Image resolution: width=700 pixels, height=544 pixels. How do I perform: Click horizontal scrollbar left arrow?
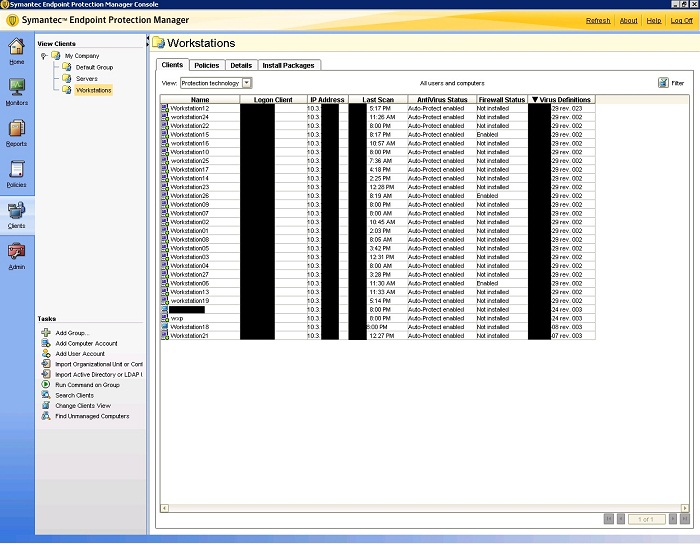(164, 508)
